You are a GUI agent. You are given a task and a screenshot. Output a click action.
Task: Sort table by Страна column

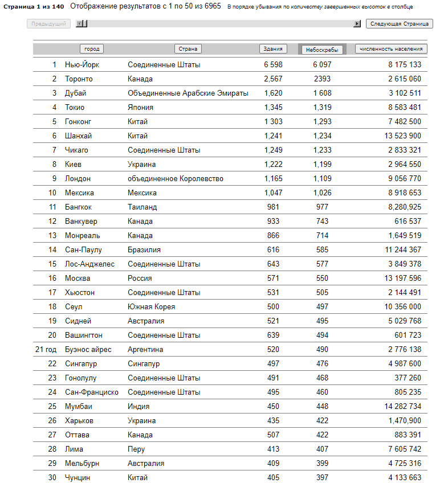tap(188, 48)
